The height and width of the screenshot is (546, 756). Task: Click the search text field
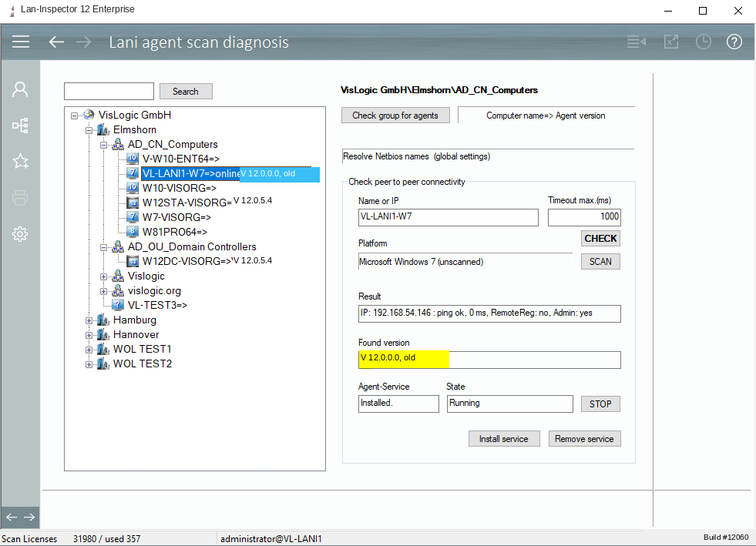click(109, 91)
